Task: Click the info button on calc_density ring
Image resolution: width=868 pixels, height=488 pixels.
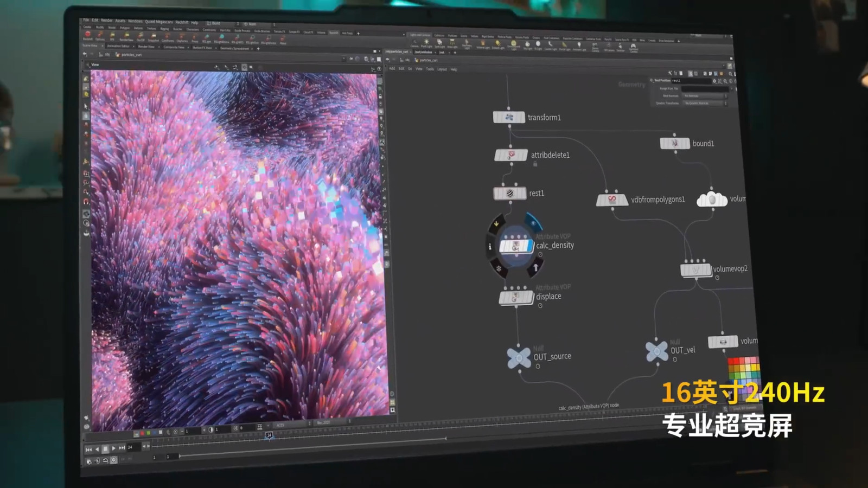Action: (490, 247)
